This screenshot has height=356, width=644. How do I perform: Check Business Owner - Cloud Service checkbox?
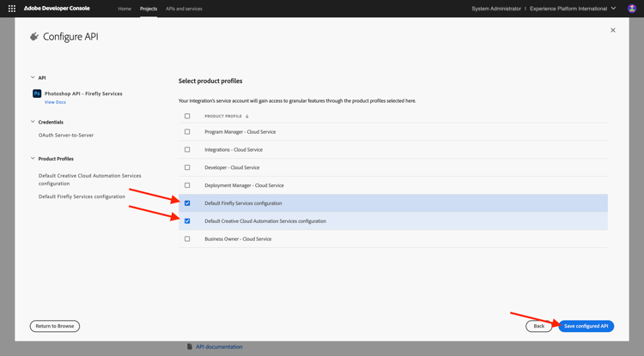187,238
